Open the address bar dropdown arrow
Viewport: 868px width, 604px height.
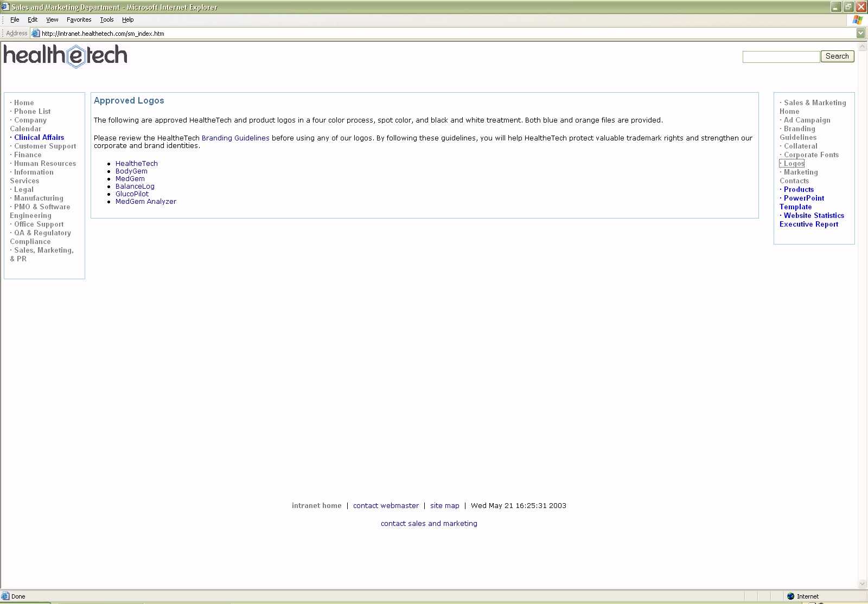click(860, 34)
